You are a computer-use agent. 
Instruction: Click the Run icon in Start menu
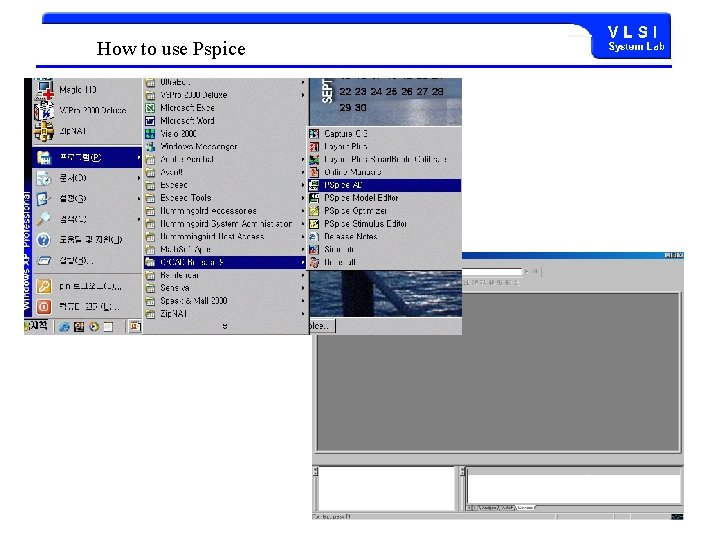(44, 260)
